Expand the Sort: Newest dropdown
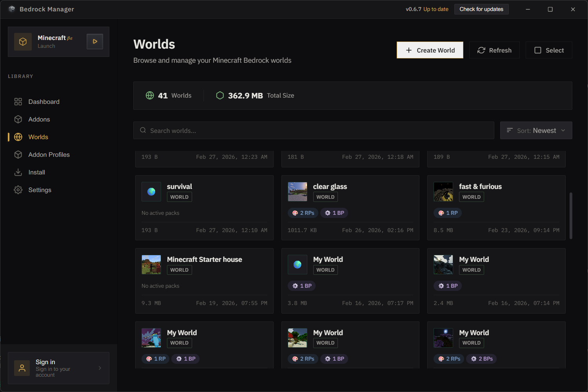This screenshot has height=392, width=588. coord(536,131)
